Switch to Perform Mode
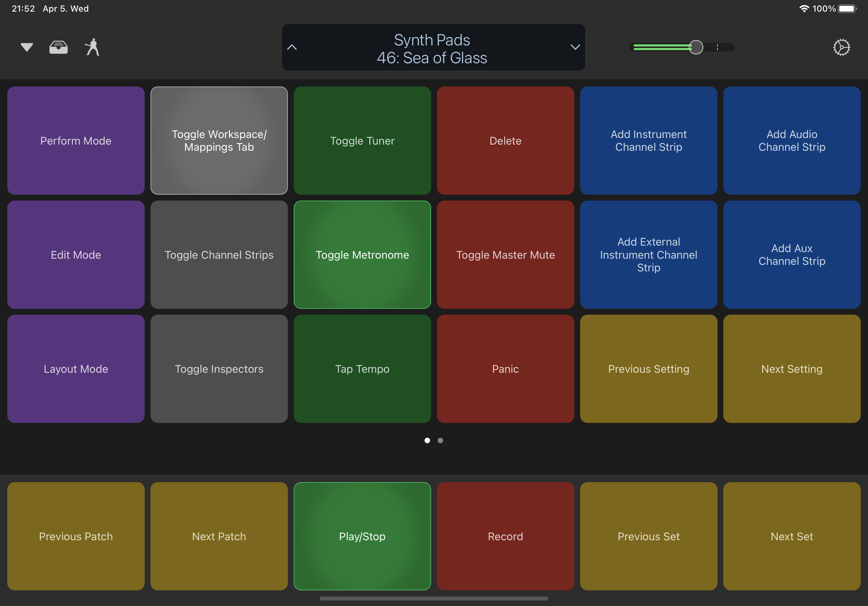This screenshot has width=868, height=606. click(76, 141)
